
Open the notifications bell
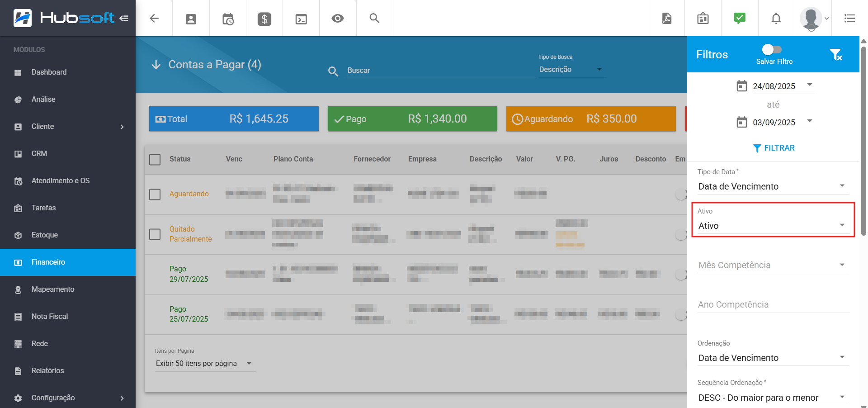(x=776, y=19)
